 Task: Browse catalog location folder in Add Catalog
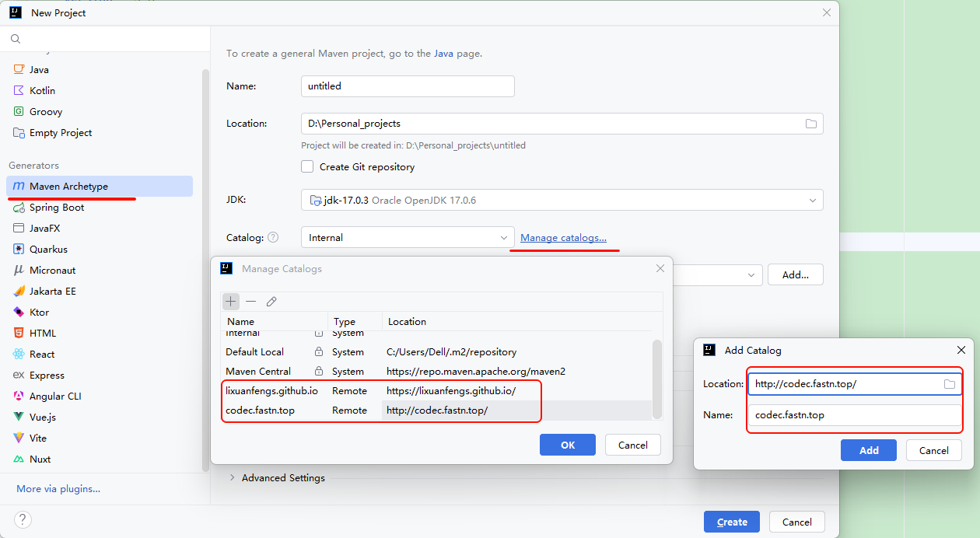click(x=950, y=384)
